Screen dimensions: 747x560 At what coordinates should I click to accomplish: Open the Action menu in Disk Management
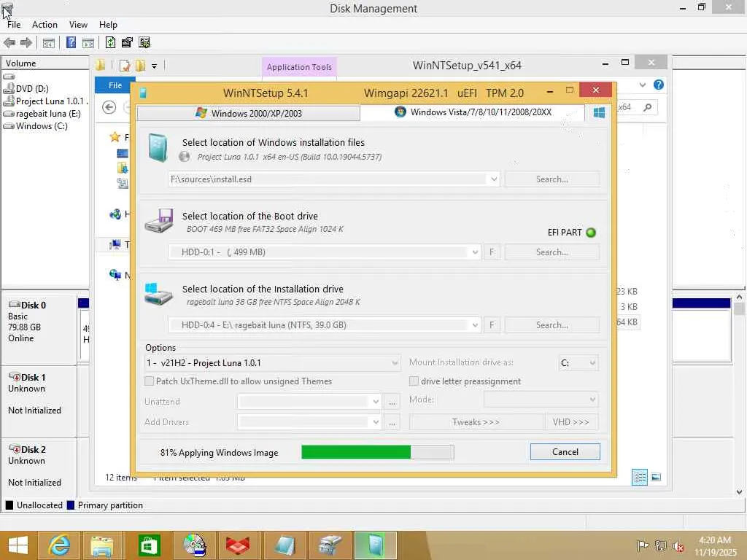click(44, 25)
